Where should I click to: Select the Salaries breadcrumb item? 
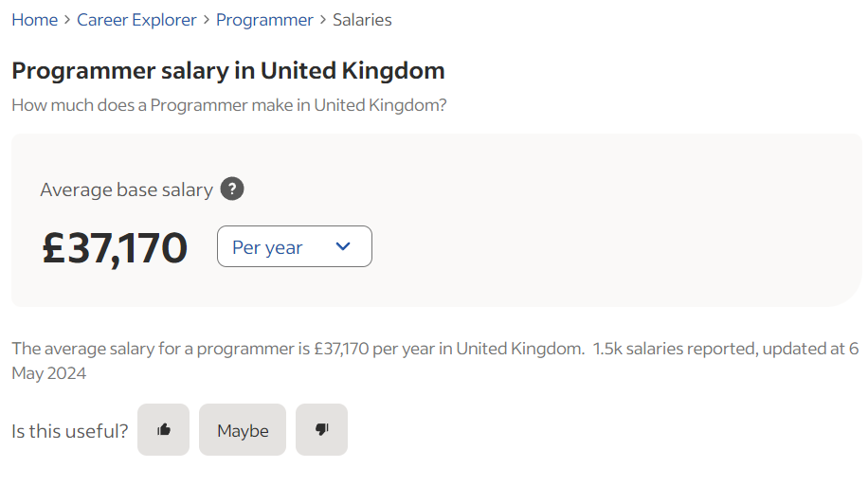pos(362,20)
